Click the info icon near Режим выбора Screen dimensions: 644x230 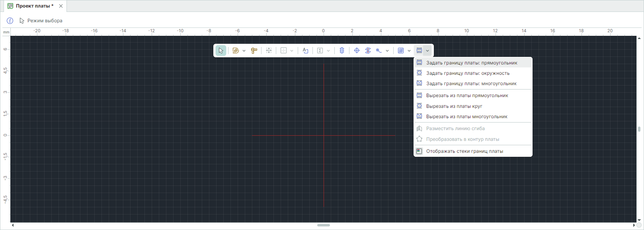click(x=10, y=21)
